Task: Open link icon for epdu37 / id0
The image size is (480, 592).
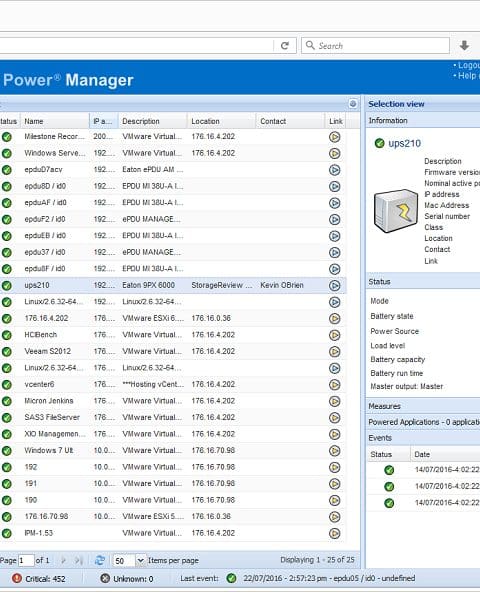Action: click(335, 253)
